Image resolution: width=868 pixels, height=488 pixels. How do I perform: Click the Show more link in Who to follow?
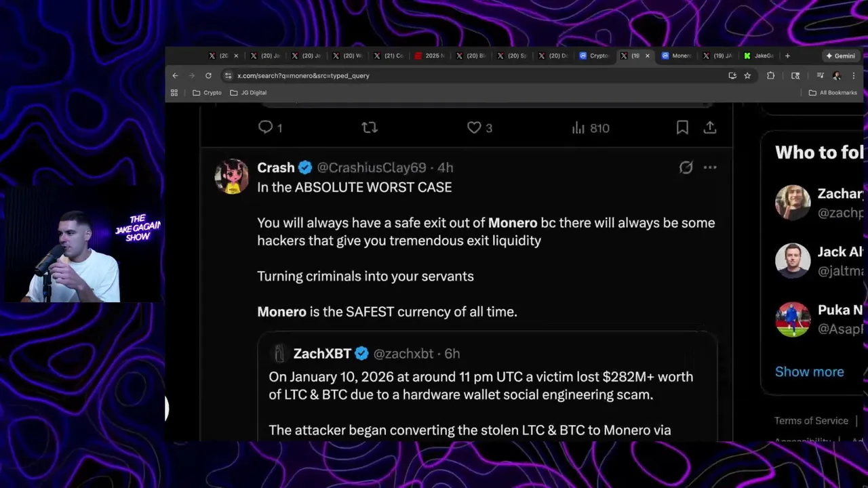point(809,371)
